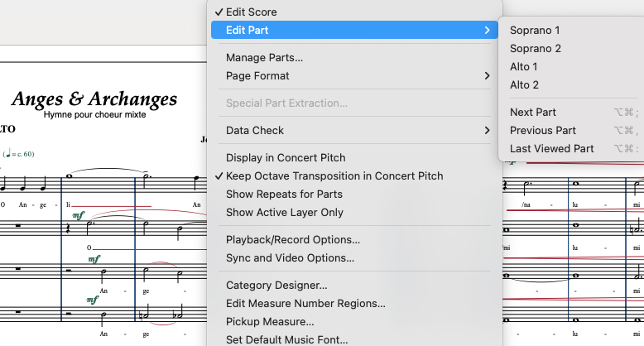Turn on Show Active Layer Only
The width and height of the screenshot is (644, 346).
click(x=284, y=213)
